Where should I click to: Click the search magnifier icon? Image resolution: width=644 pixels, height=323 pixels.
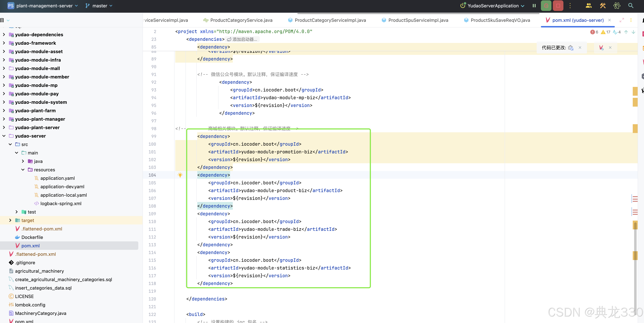pyautogui.click(x=630, y=5)
